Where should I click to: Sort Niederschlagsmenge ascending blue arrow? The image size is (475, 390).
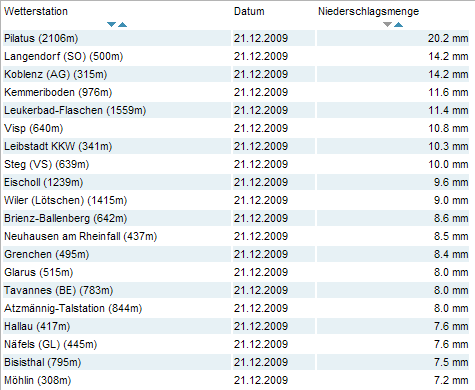tap(398, 24)
